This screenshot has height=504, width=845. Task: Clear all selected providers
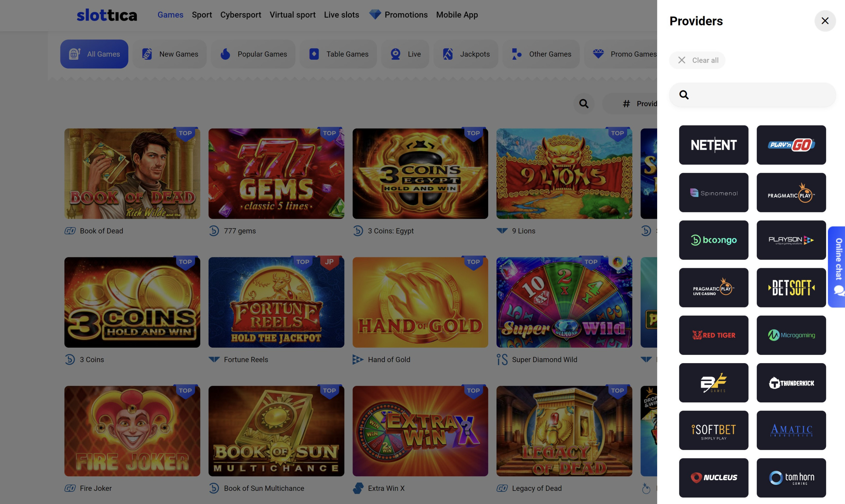[697, 60]
